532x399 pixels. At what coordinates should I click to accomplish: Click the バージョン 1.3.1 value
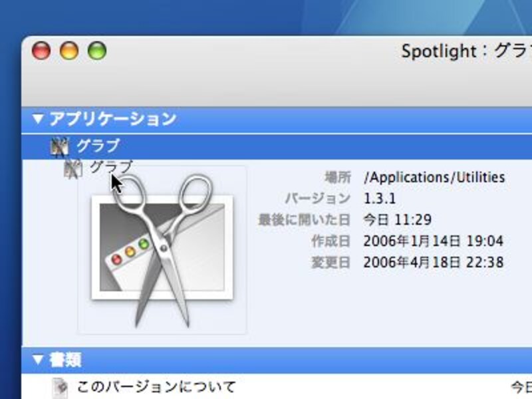tap(380, 198)
